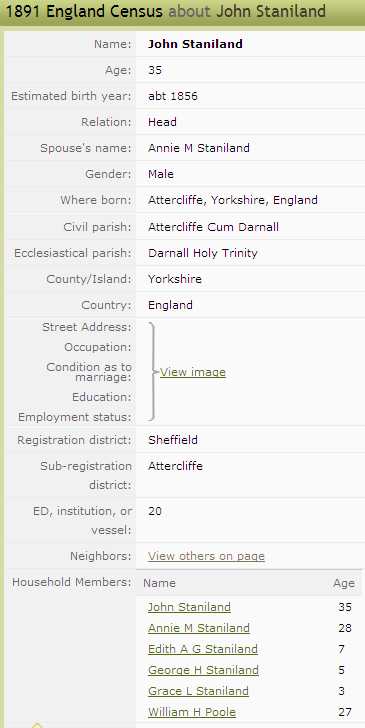Select Edith A G Staniland link

pyautogui.click(x=203, y=649)
